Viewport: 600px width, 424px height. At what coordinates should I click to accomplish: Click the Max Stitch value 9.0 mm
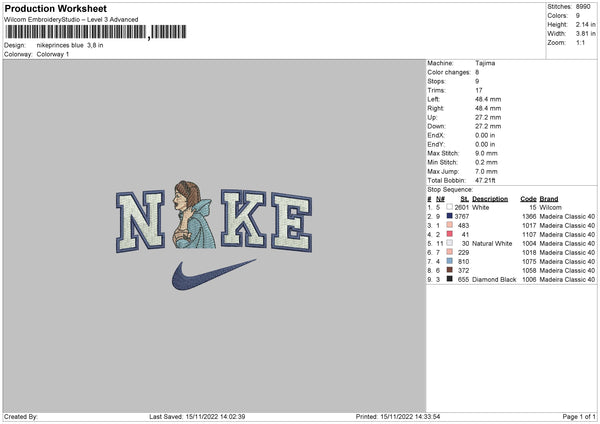pyautogui.click(x=486, y=153)
